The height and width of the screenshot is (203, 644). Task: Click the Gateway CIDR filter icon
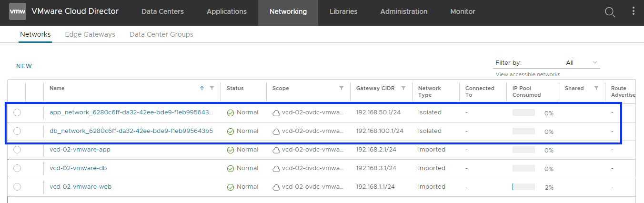click(x=403, y=88)
